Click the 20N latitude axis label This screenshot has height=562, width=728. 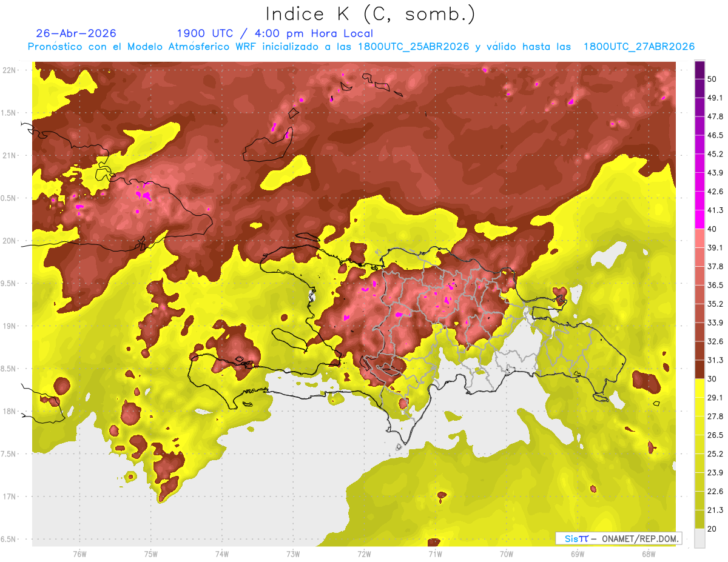[x=10, y=241]
